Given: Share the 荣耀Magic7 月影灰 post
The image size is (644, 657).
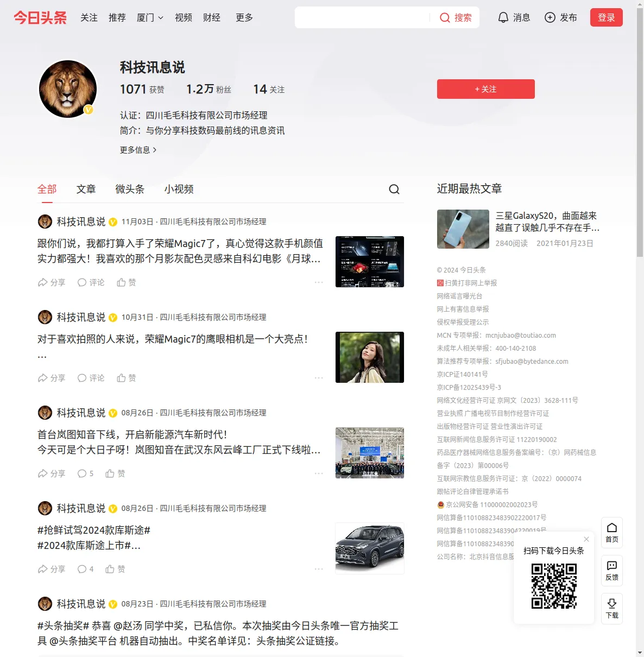Looking at the screenshot, I should [51, 282].
